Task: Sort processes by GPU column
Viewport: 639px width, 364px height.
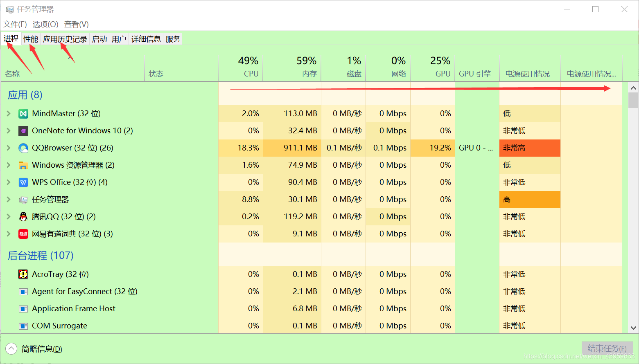Action: (x=433, y=68)
